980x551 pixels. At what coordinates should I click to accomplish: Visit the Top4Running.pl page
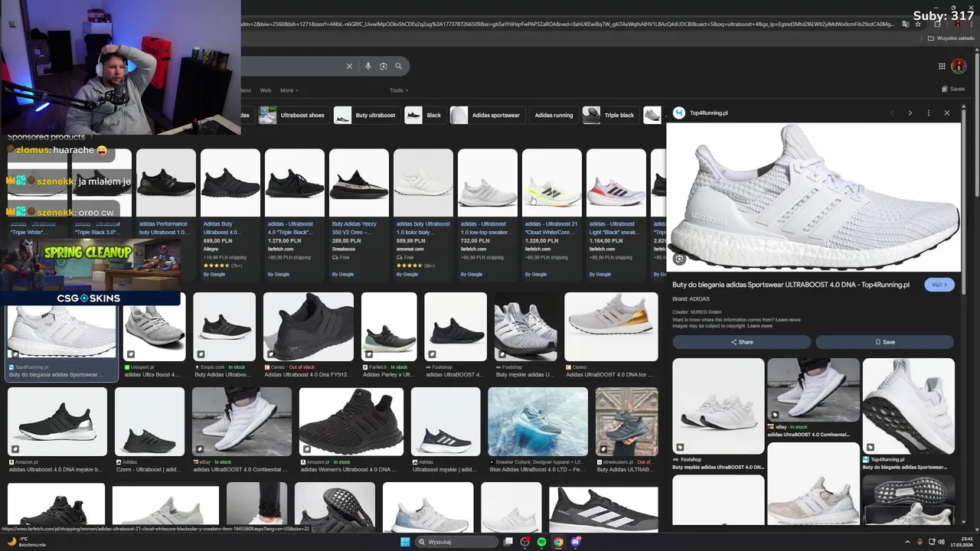click(x=939, y=285)
